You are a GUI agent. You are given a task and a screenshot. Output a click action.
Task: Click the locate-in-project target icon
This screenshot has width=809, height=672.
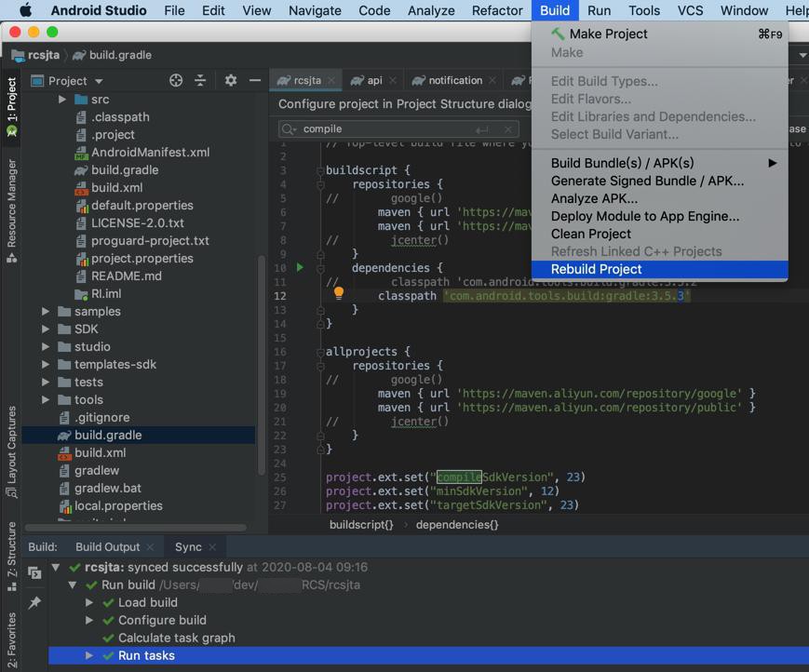(176, 80)
